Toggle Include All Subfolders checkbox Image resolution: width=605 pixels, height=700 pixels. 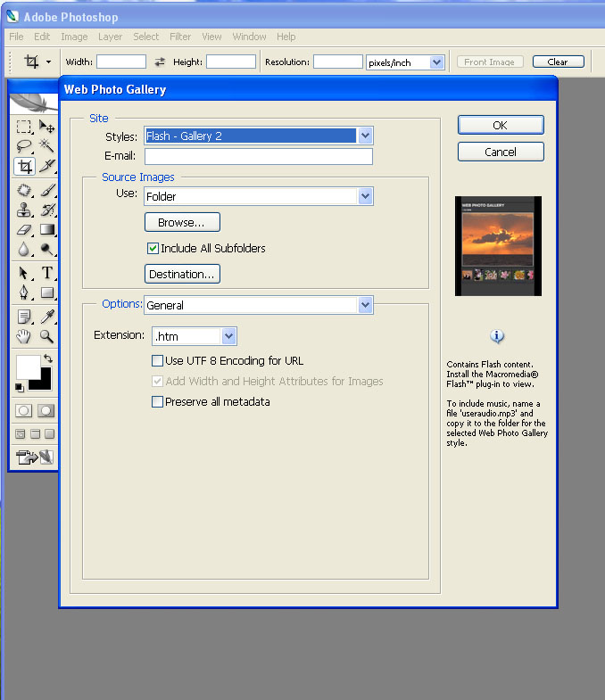tap(153, 248)
